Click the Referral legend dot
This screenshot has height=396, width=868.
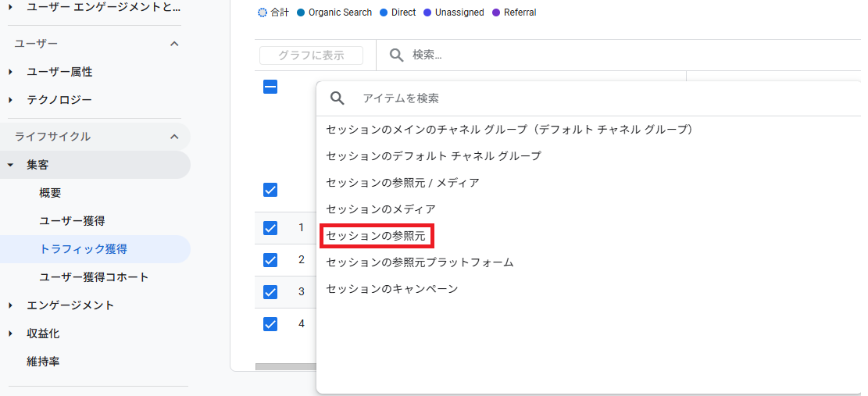click(496, 12)
